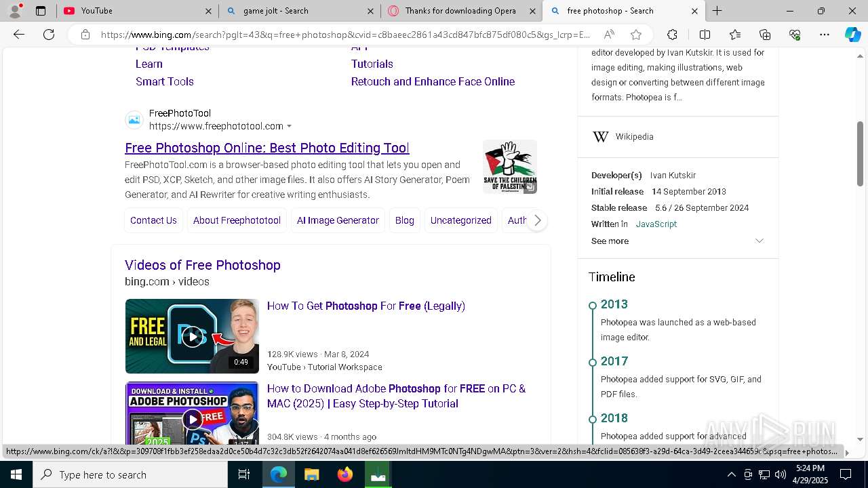Click the taskbar search box
The image size is (868, 488).
[x=130, y=474]
